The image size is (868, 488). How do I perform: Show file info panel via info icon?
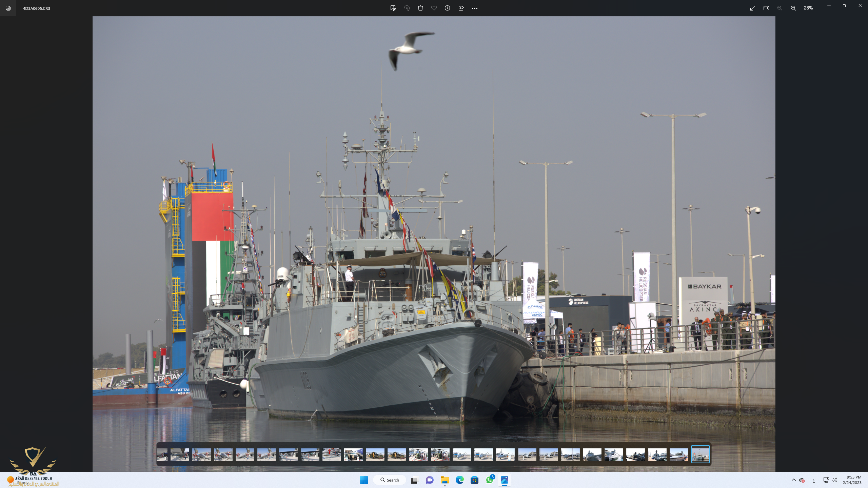(x=448, y=8)
